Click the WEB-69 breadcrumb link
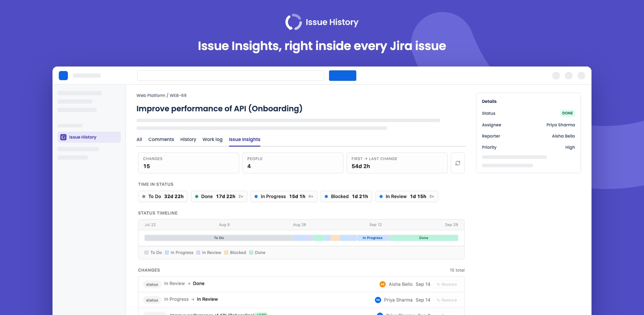644x315 pixels. click(x=178, y=95)
